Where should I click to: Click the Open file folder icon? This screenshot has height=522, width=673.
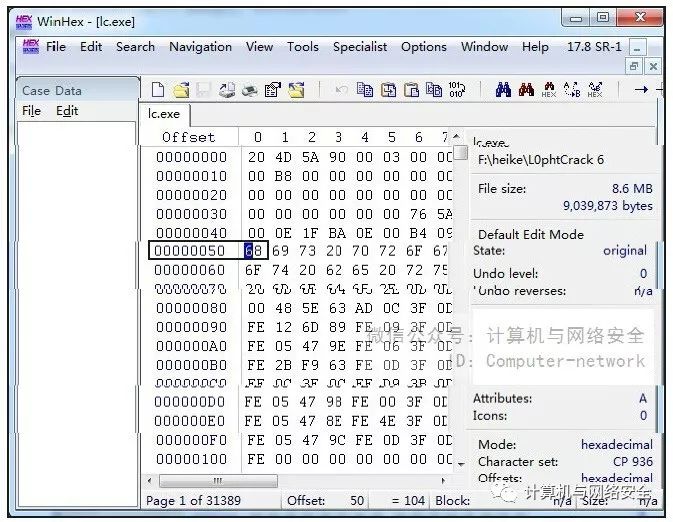(x=181, y=90)
